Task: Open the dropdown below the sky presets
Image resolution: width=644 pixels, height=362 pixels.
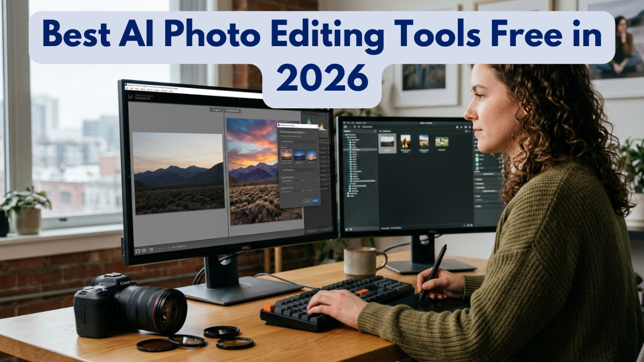Action: [299, 170]
